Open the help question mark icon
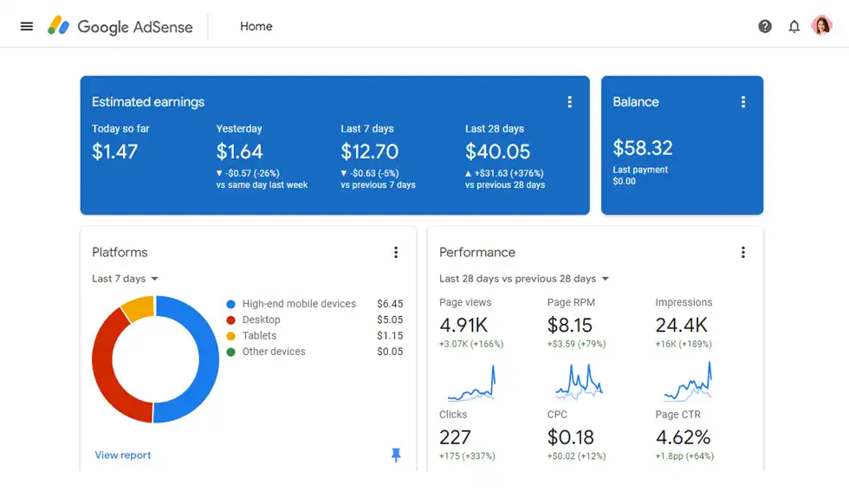The image size is (849, 504). click(765, 26)
